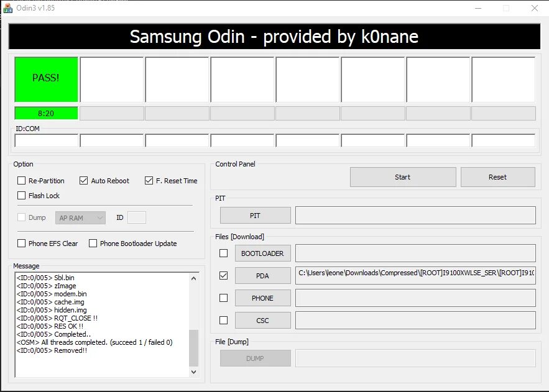Click the 'RQT_CLOSE !!' log line
This screenshot has width=549, height=392.
(57, 318)
